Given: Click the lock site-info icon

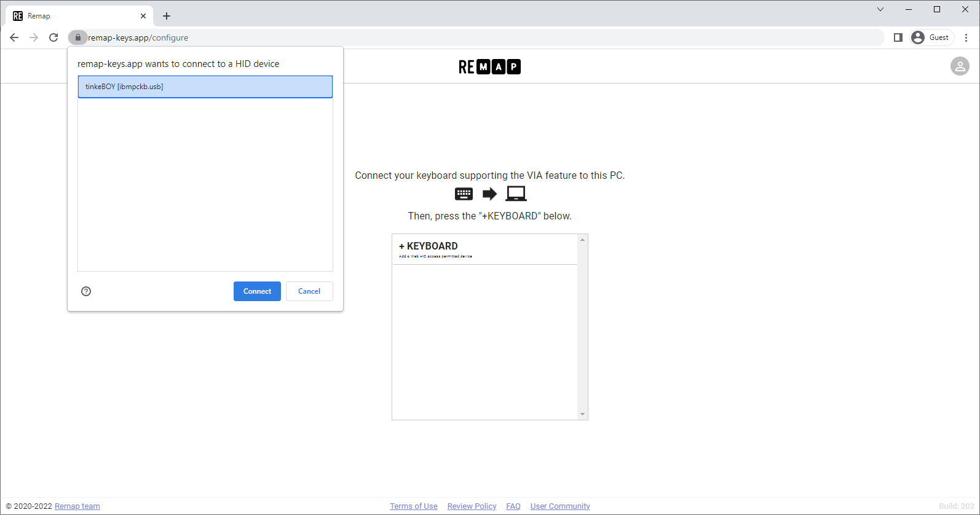Looking at the screenshot, I should point(78,37).
